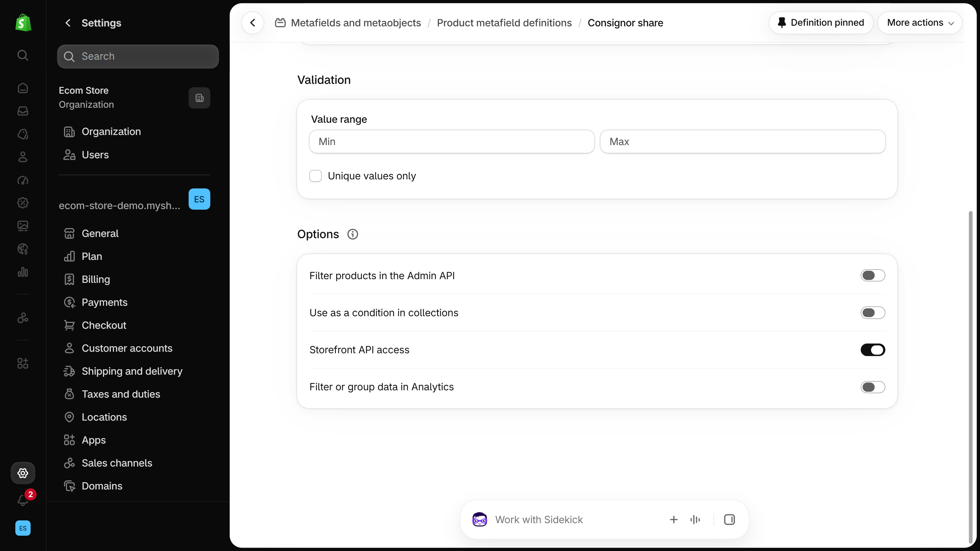Click the Max value input field
The height and width of the screenshot is (551, 980).
[x=743, y=141]
